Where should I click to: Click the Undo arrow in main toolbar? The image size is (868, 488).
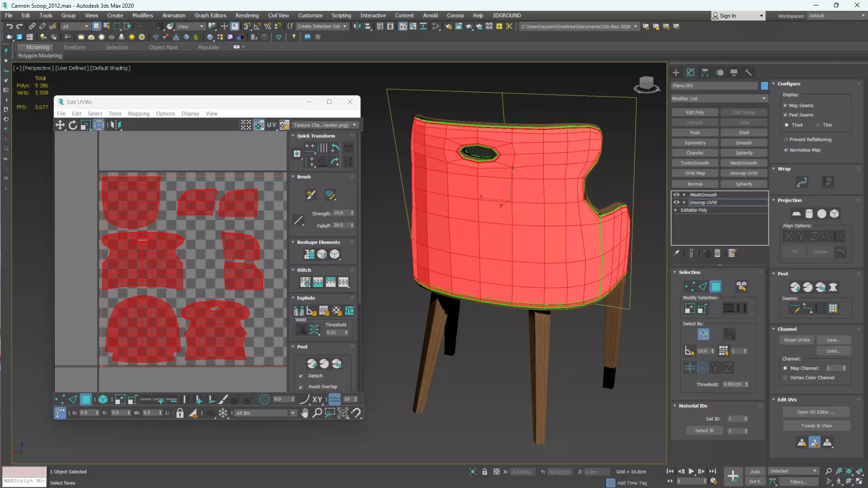(x=9, y=26)
